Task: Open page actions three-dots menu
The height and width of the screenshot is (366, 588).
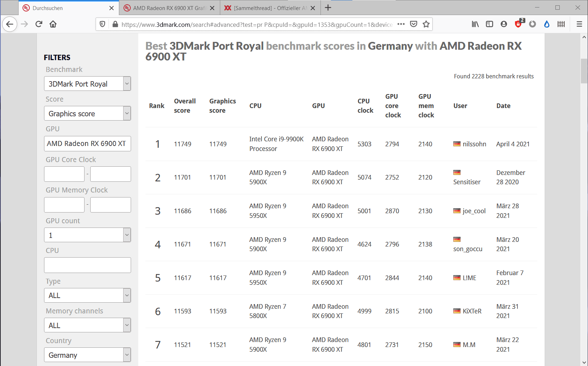Action: (401, 24)
